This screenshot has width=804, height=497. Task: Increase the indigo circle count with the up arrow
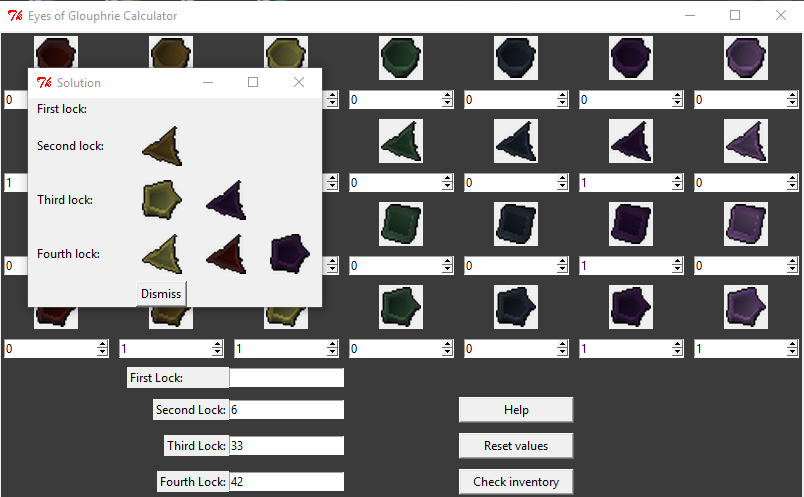[x=677, y=95]
